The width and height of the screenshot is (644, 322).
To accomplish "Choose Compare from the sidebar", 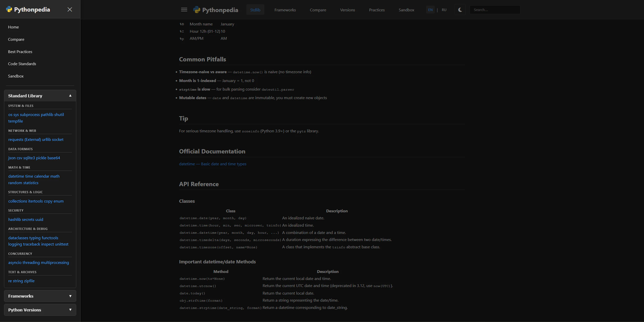I will [16, 39].
